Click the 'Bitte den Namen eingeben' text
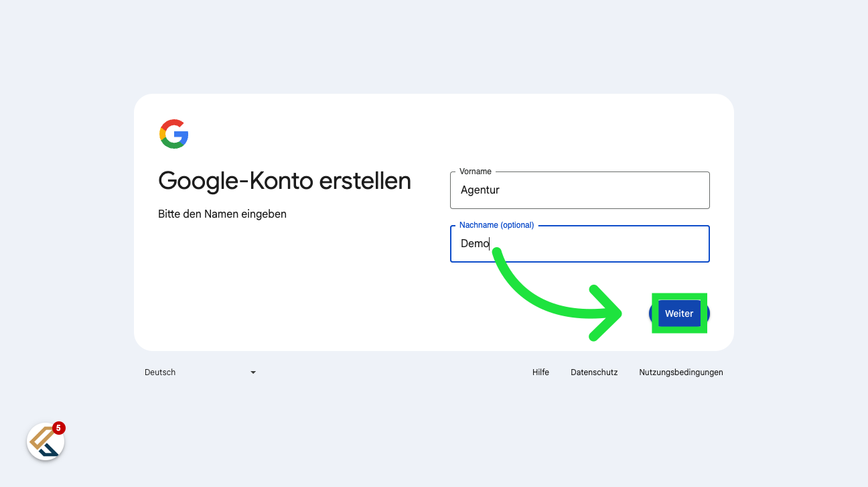Viewport: 868px width, 487px height. pyautogui.click(x=222, y=214)
